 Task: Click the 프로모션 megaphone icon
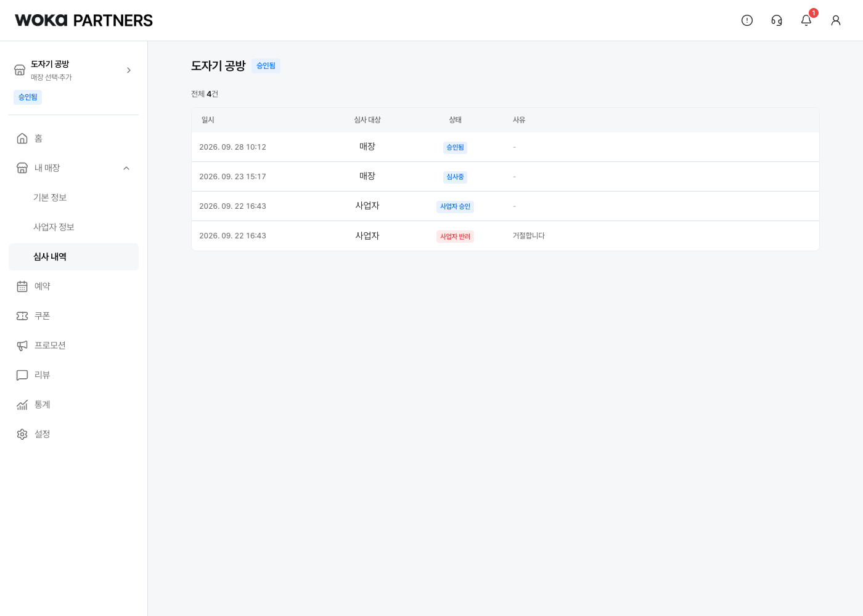(22, 346)
